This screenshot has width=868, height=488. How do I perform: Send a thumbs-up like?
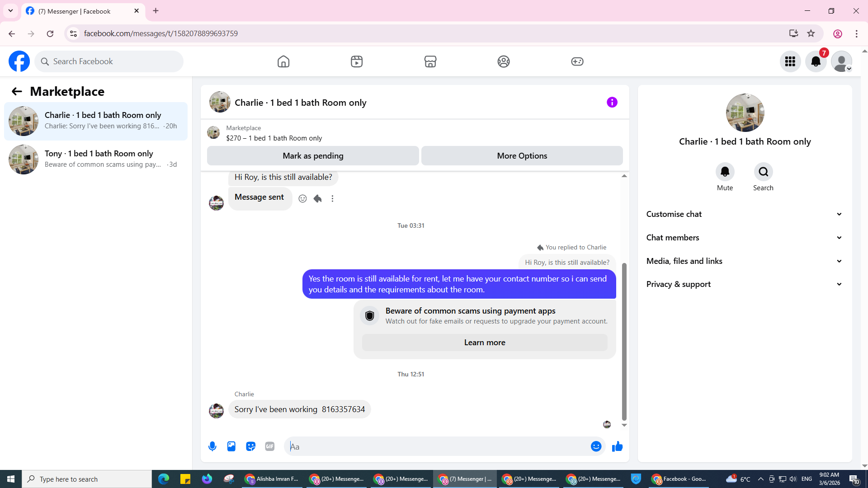(617, 446)
